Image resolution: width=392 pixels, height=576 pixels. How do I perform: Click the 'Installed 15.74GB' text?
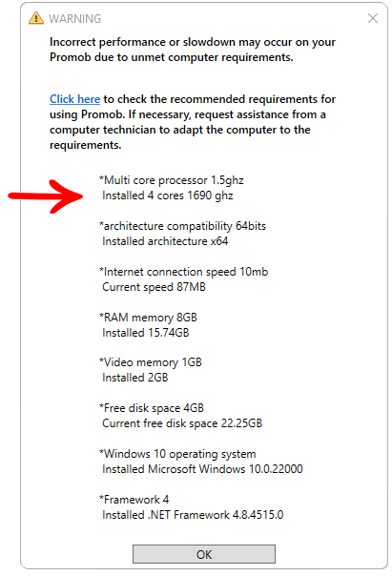click(146, 333)
